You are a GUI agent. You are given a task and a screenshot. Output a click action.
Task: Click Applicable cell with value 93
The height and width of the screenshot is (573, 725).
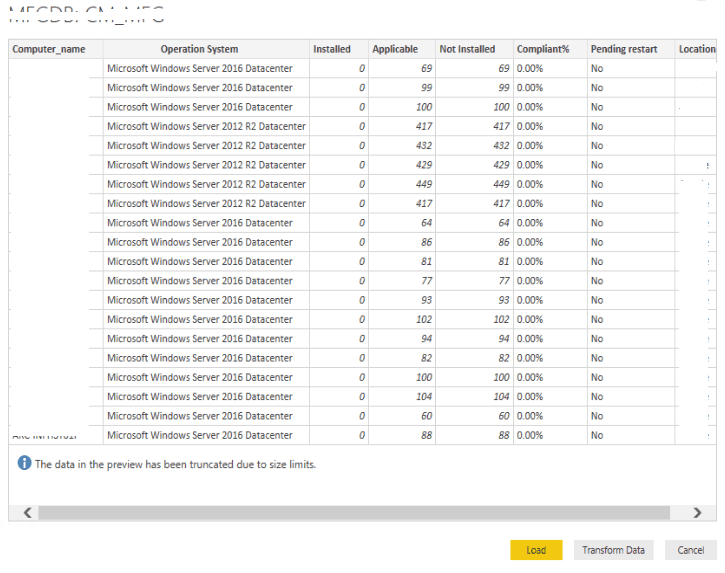[x=402, y=300]
